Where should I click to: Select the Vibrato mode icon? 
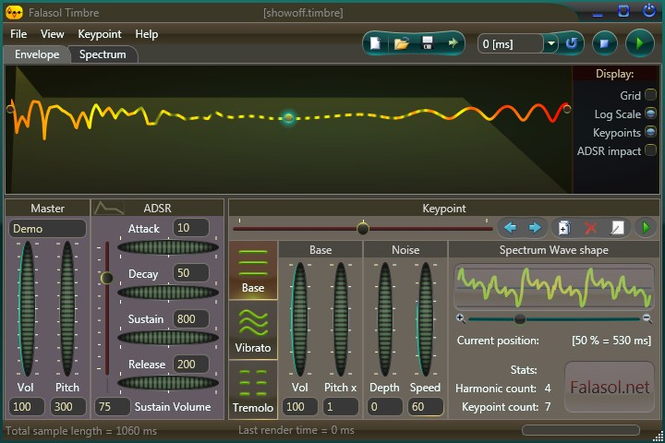[x=253, y=330]
